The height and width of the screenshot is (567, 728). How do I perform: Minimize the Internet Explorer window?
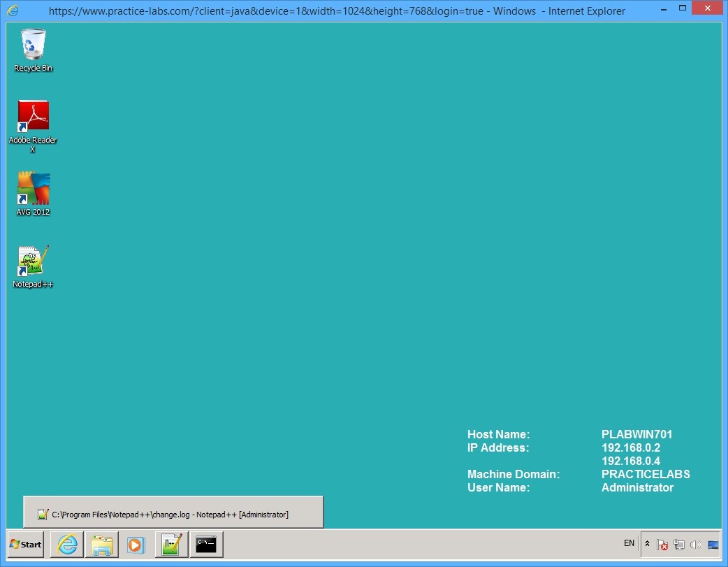[x=662, y=8]
